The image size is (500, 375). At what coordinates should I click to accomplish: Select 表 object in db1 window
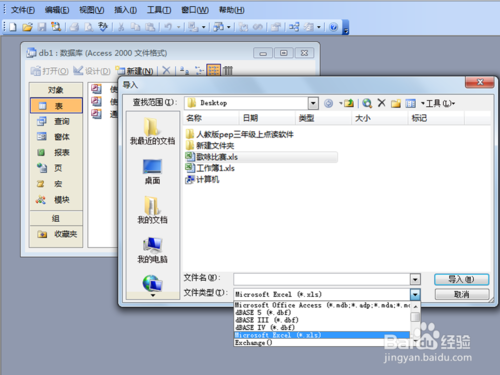[56, 106]
